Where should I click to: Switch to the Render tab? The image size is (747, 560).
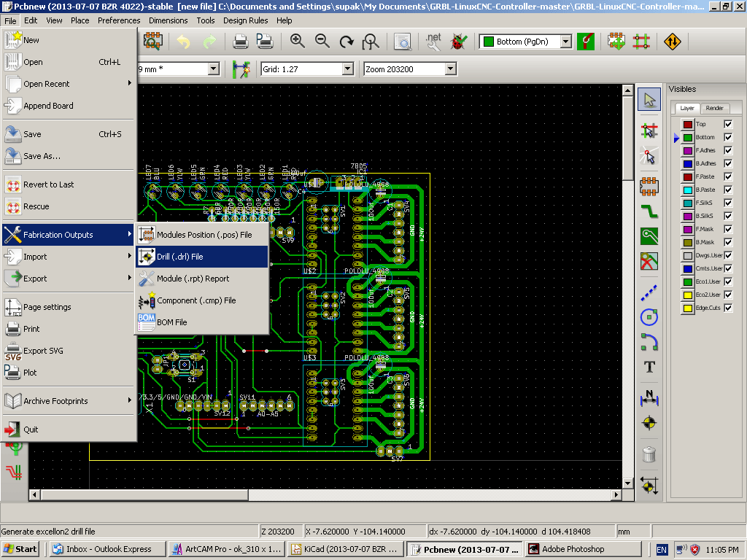pos(714,108)
